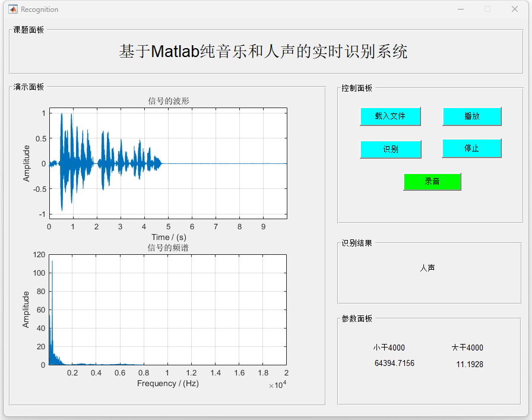This screenshot has height=420, width=532.
Task: Click the 载入文件 (load file) button
Action: coord(390,116)
